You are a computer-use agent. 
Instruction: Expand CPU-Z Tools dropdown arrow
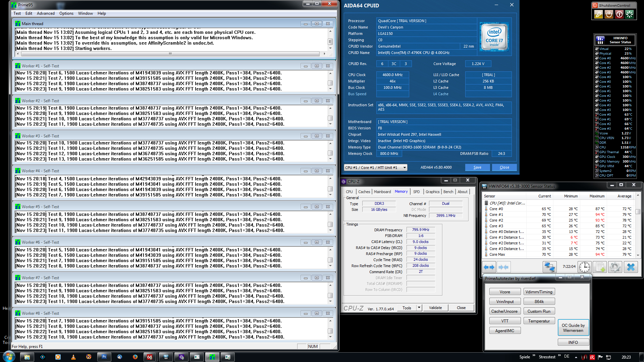click(419, 308)
